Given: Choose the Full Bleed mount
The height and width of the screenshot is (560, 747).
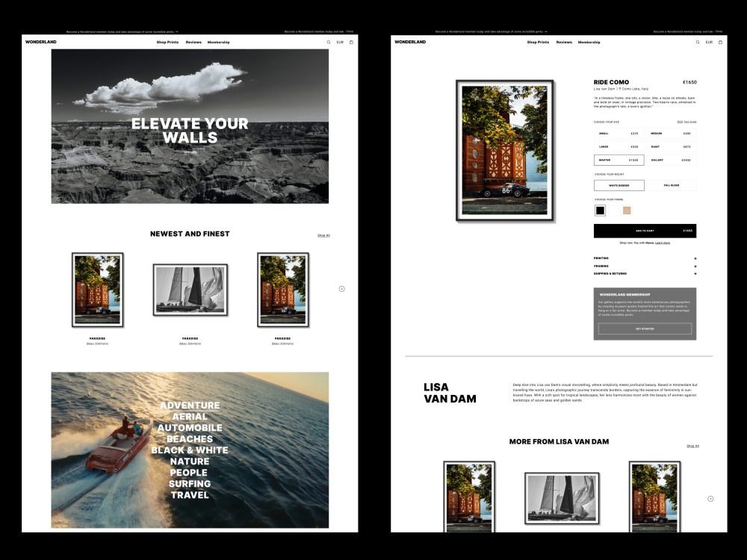Looking at the screenshot, I should point(672,185).
